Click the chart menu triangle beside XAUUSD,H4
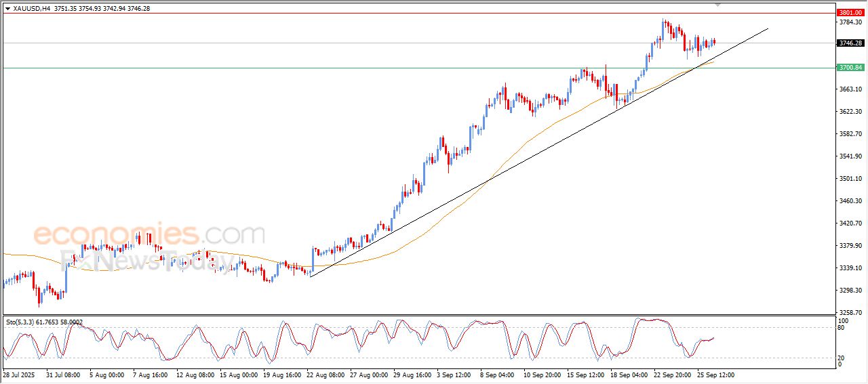868x384 pixels. tap(7, 8)
